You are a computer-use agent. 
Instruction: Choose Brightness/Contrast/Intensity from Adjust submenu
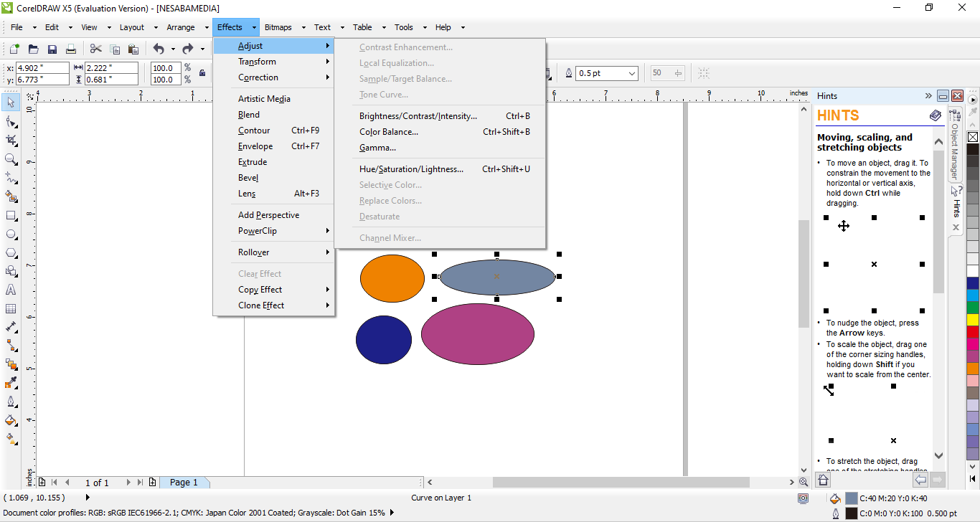(x=418, y=116)
